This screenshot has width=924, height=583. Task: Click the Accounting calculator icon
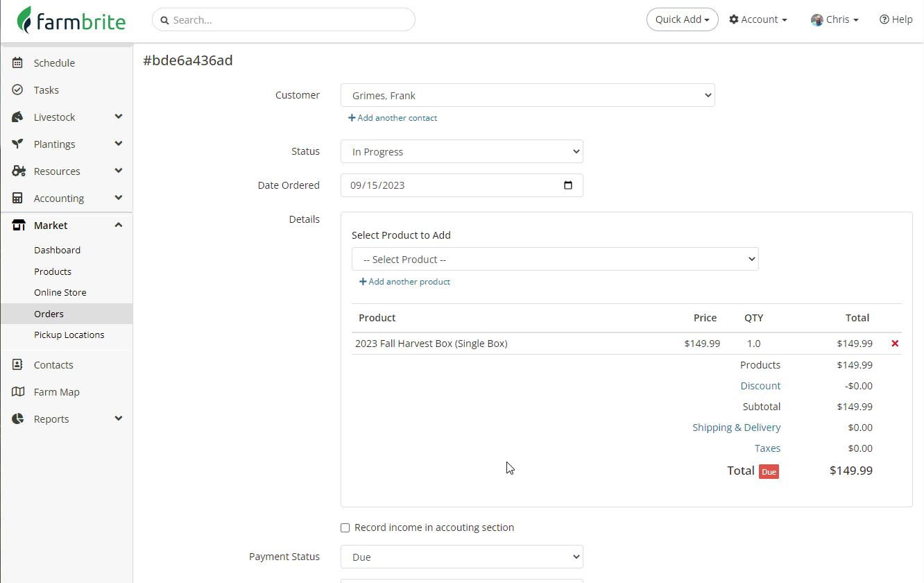point(18,198)
